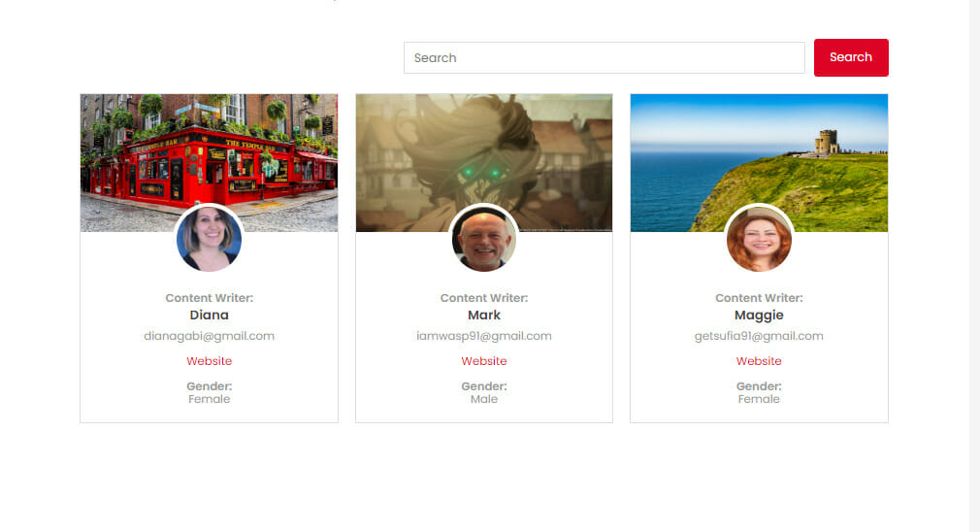Click the Gender label on Maggie's card
This screenshot has width=980, height=532.
click(x=759, y=386)
